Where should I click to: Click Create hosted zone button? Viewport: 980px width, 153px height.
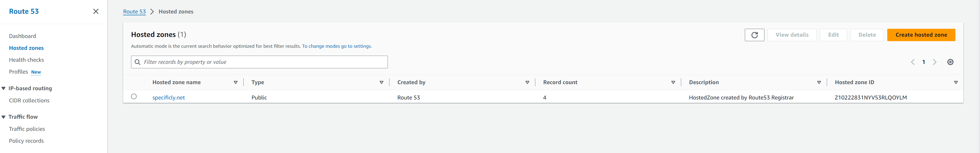pyautogui.click(x=921, y=35)
